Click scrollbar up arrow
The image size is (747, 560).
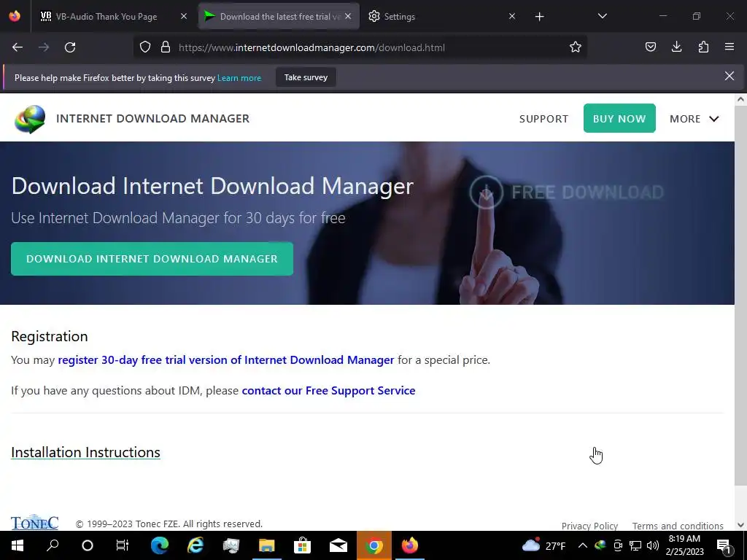740,99
